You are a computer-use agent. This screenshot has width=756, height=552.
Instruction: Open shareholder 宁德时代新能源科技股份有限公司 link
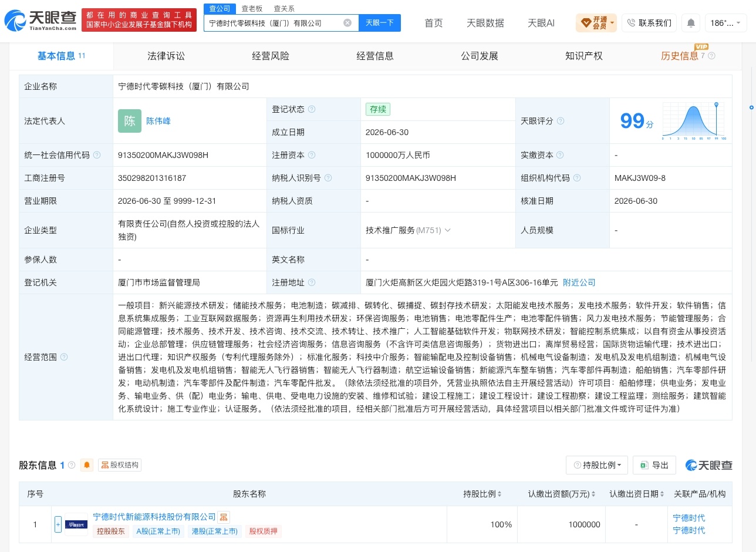(x=154, y=517)
